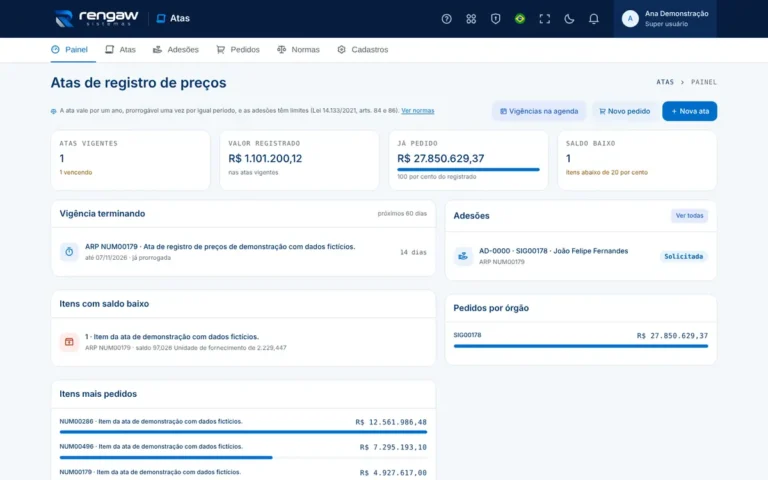
Task: Open item 1 in Itens com saldo baixo
Action: click(x=243, y=342)
